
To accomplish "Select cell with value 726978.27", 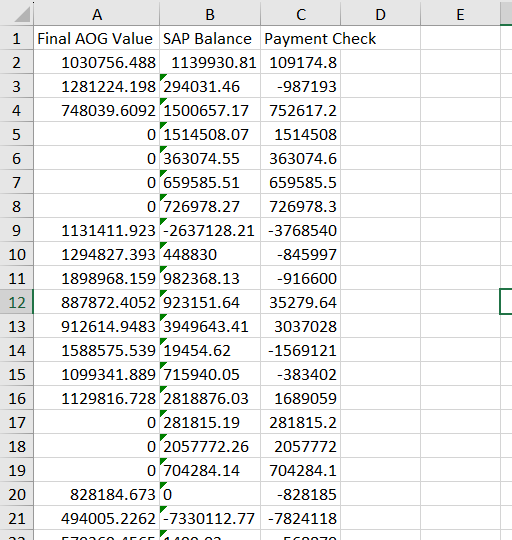I will click(210, 206).
